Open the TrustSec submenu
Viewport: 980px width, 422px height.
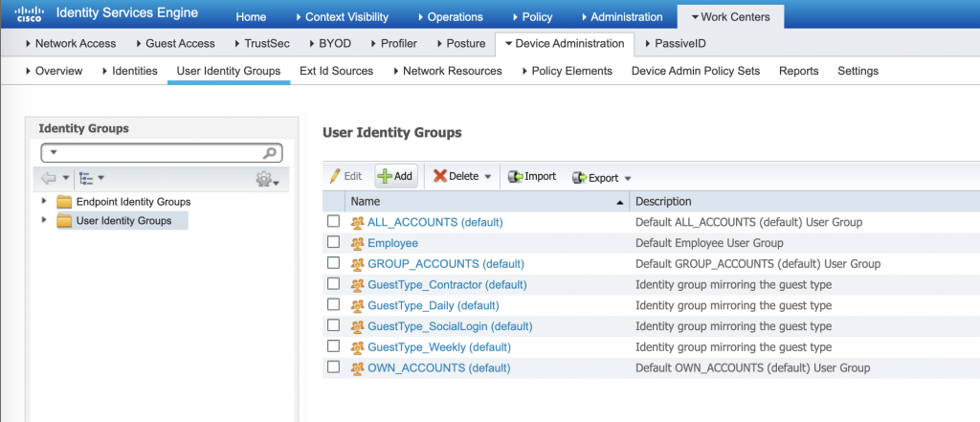pyautogui.click(x=262, y=43)
